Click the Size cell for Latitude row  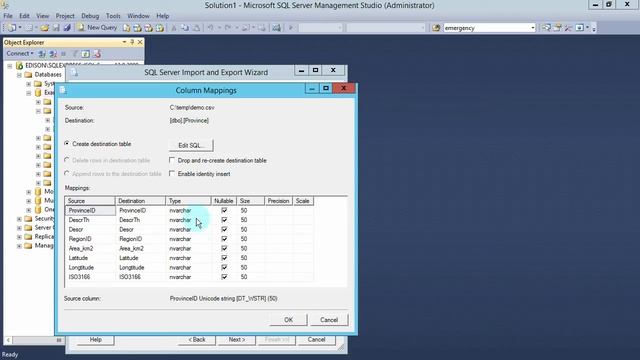pyautogui.click(x=250, y=258)
